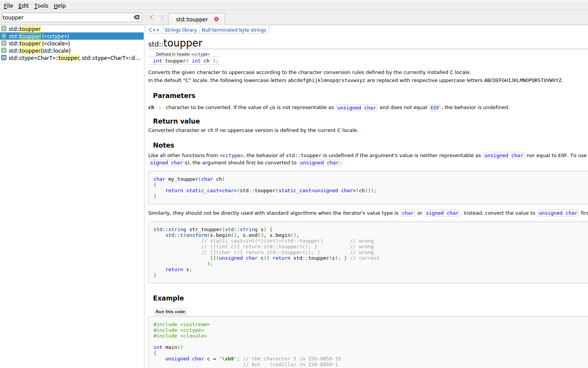Open the EOF link in Parameters
Image resolution: width=588 pixels, height=368 pixels.
(x=435, y=108)
